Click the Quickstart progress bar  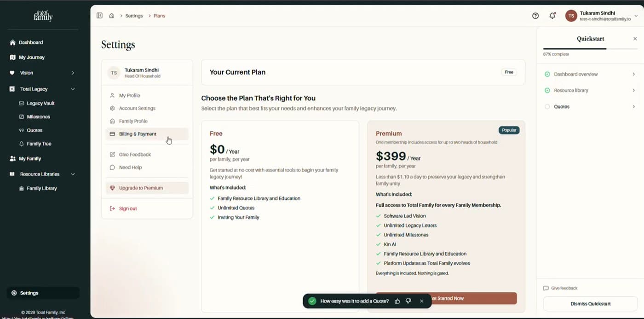(590, 48)
